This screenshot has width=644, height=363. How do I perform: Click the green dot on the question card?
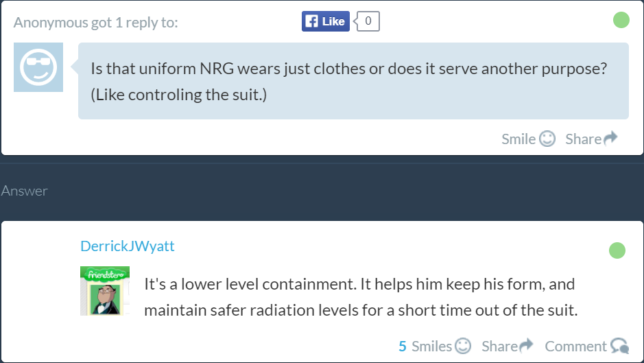[621, 20]
